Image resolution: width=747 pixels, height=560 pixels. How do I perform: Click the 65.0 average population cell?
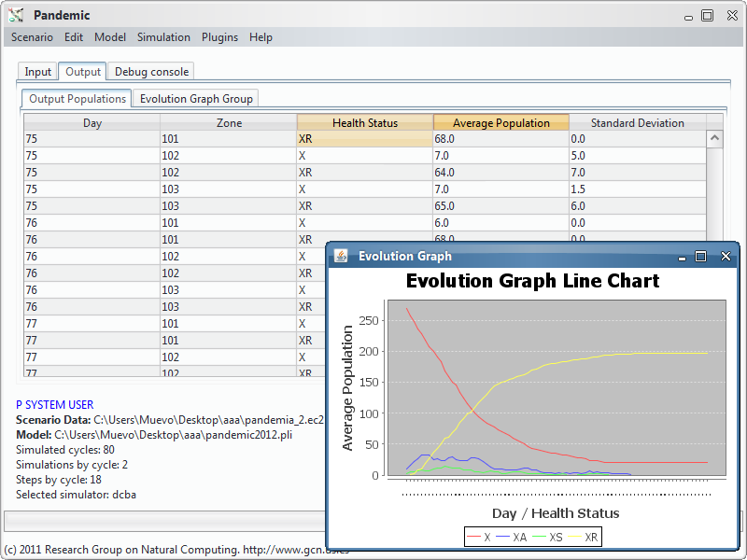click(501, 205)
